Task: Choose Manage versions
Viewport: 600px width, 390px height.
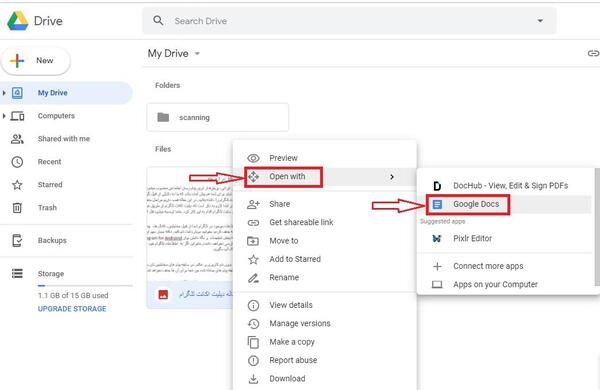Action: pos(324,323)
